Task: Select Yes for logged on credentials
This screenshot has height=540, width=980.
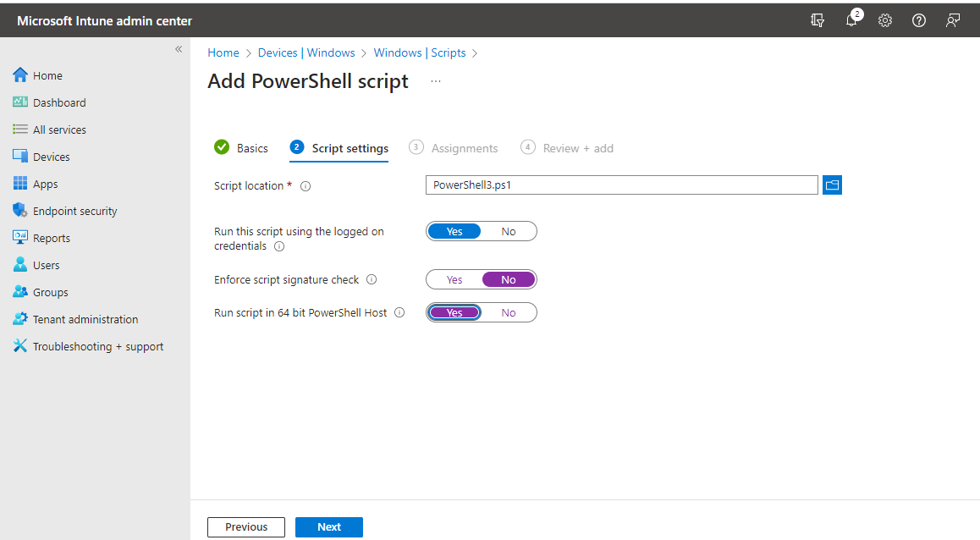Action: coord(454,231)
